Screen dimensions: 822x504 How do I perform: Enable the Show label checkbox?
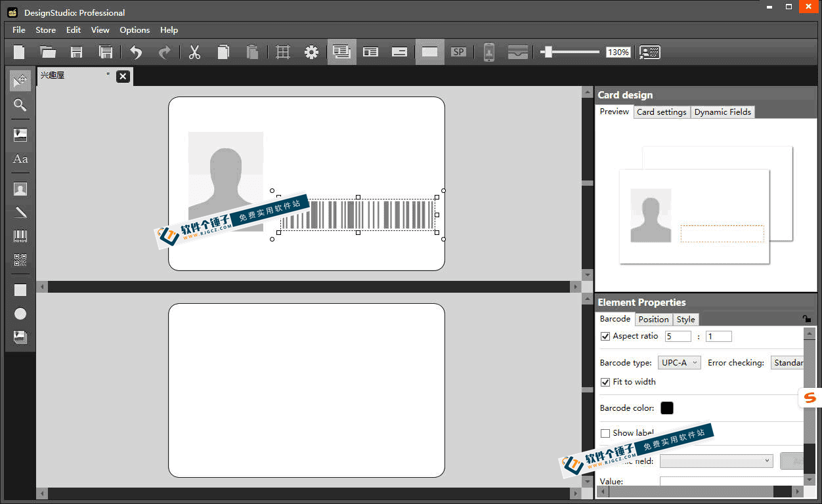605,433
